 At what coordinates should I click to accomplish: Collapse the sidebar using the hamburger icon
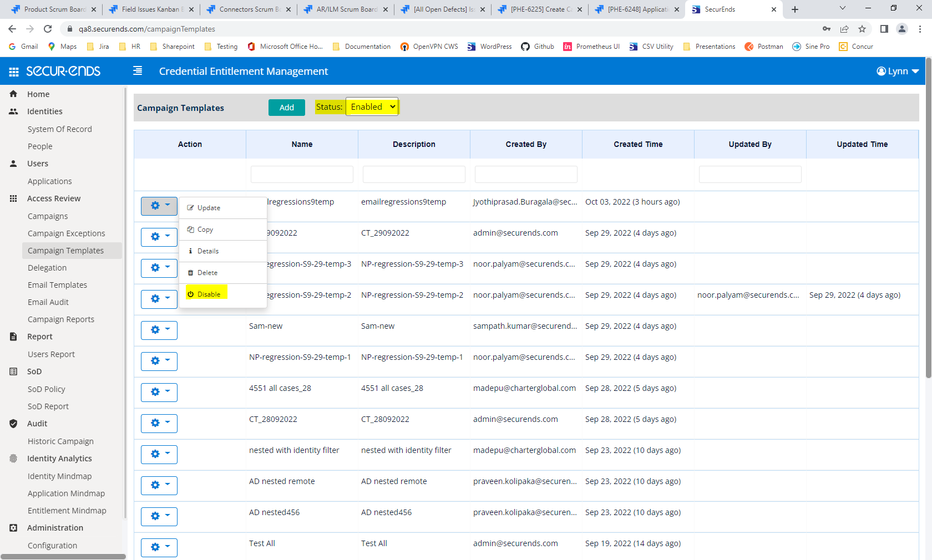click(x=137, y=71)
